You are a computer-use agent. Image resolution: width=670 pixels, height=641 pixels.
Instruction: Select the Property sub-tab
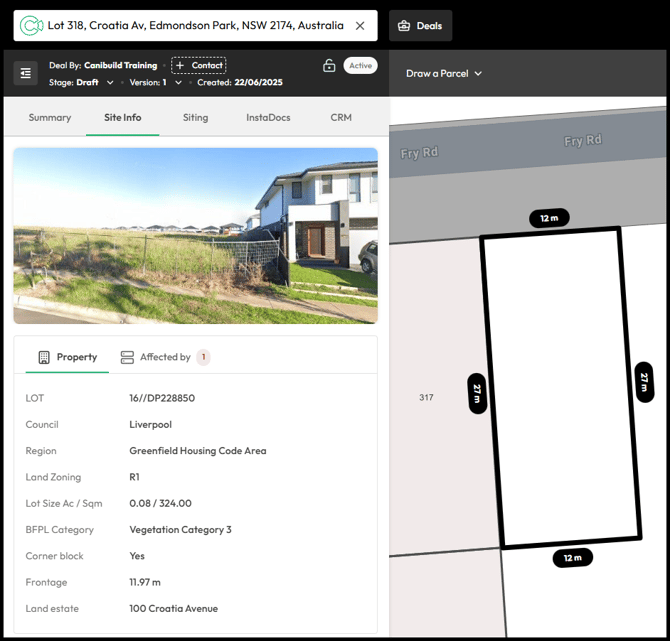[68, 357]
